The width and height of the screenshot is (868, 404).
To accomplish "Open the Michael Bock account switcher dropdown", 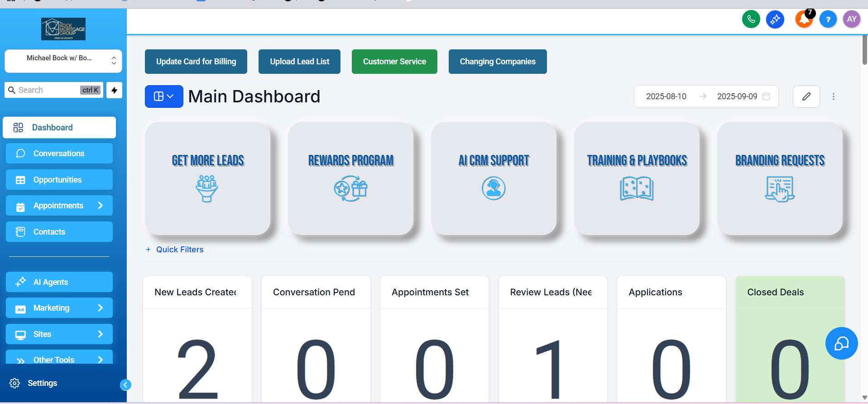I will point(63,61).
